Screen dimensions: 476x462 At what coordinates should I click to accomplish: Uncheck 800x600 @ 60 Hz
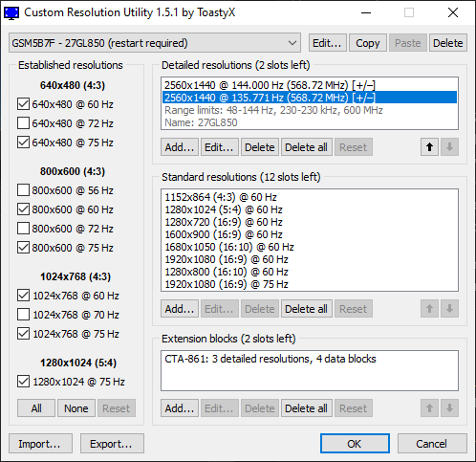click(23, 209)
